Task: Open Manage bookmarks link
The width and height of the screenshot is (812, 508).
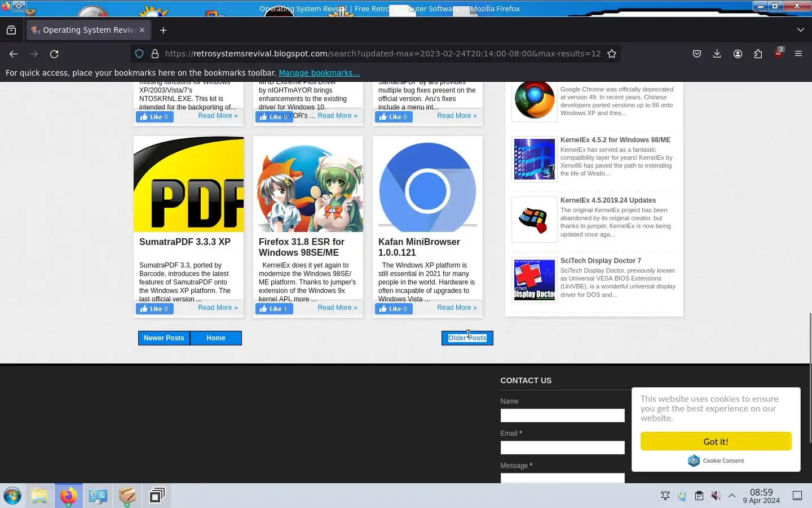Action: point(319,73)
